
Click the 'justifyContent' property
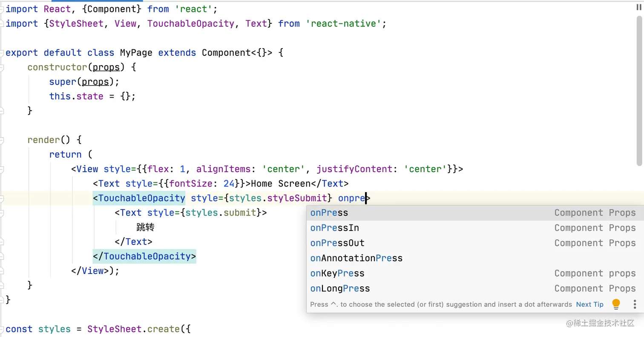[x=354, y=169]
